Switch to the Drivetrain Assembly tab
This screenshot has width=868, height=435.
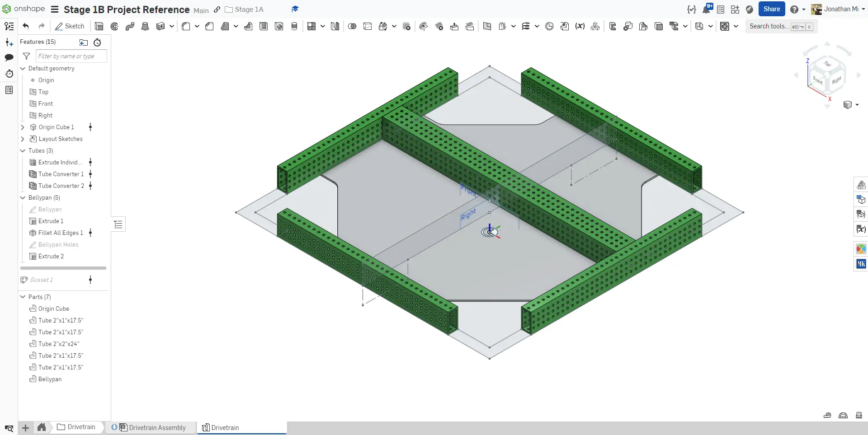click(156, 427)
